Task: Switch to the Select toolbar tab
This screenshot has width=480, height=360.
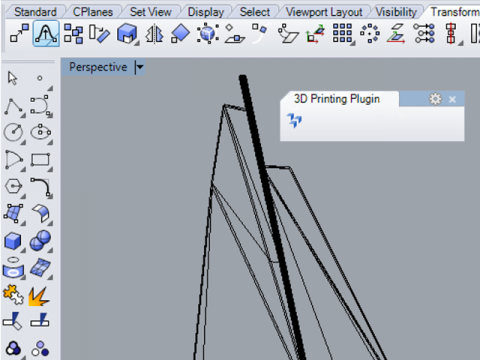Action: pos(255,12)
